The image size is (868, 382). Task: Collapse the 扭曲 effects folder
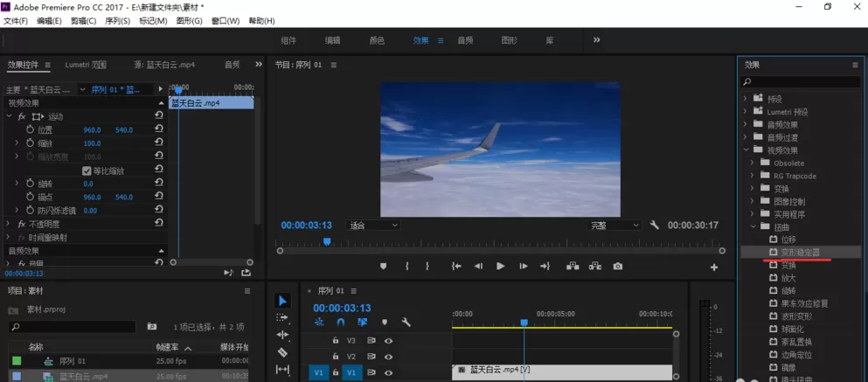click(753, 226)
